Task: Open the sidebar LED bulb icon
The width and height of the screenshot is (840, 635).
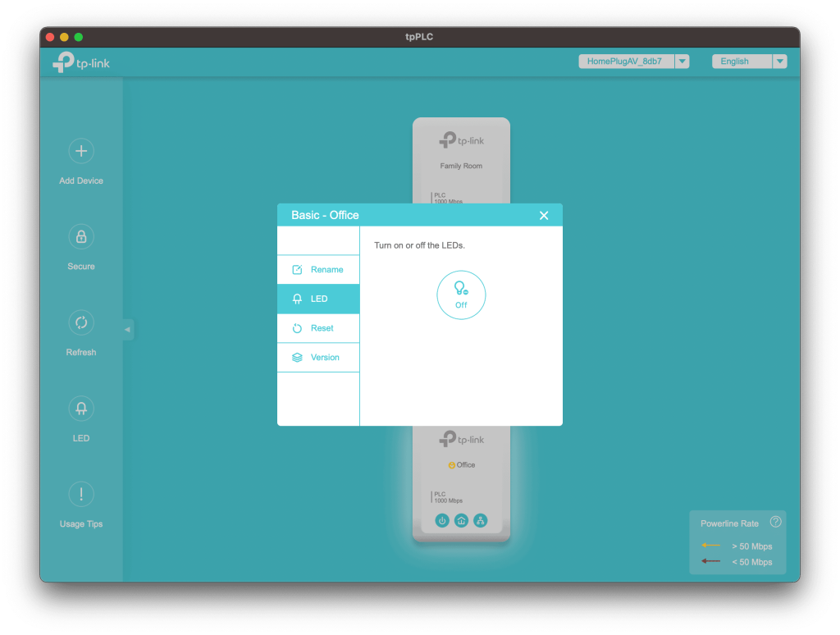Action: tap(81, 409)
